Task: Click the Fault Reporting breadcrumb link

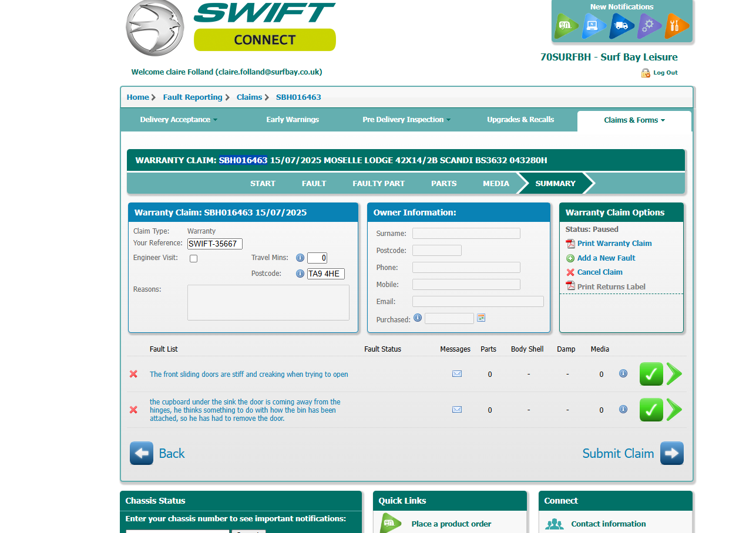Action: 193,97
